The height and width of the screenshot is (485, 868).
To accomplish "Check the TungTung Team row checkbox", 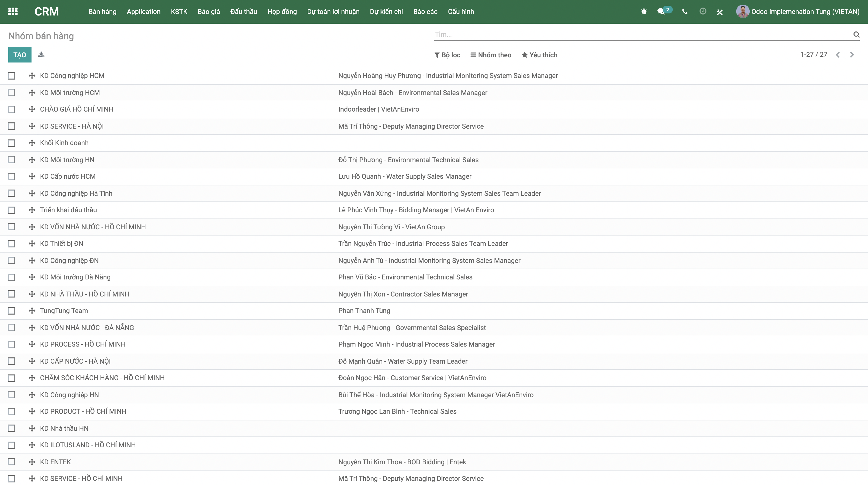I will click(11, 310).
